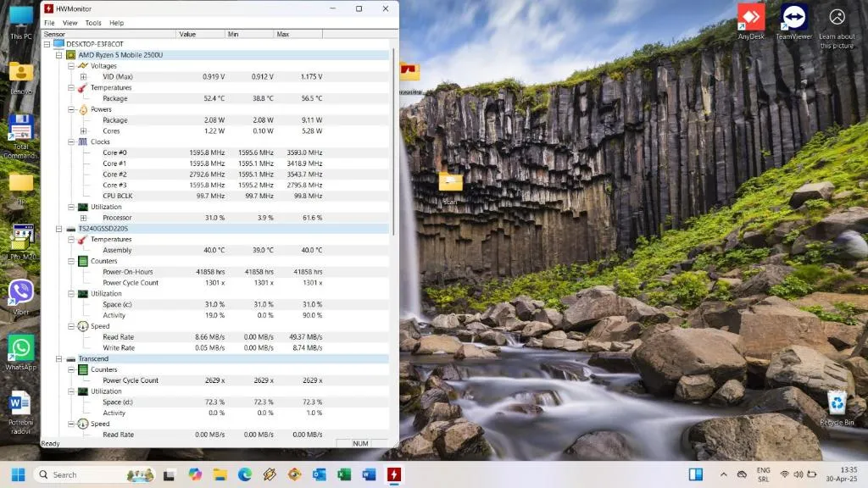The image size is (868, 488).
Task: Open the Recycle Bin on the desktop
Action: click(x=837, y=402)
